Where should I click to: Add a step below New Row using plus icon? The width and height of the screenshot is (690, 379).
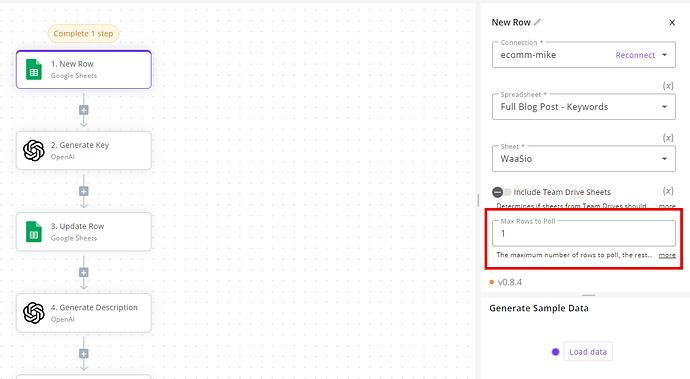pyautogui.click(x=84, y=110)
